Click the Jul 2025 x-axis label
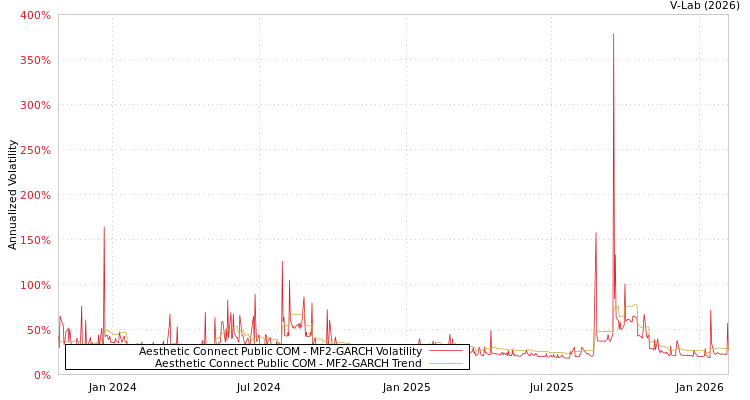The height and width of the screenshot is (400, 750). pos(551,388)
